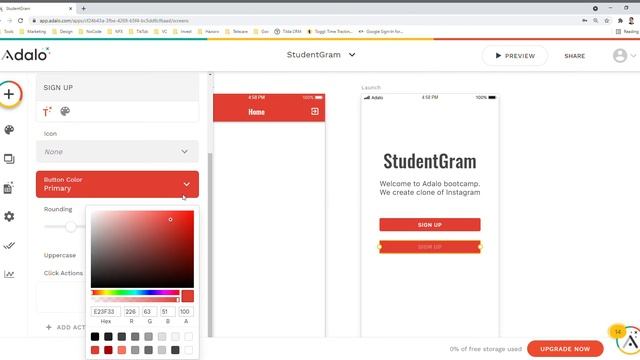Open the Toggl Time Tracker bookmark

click(330, 31)
